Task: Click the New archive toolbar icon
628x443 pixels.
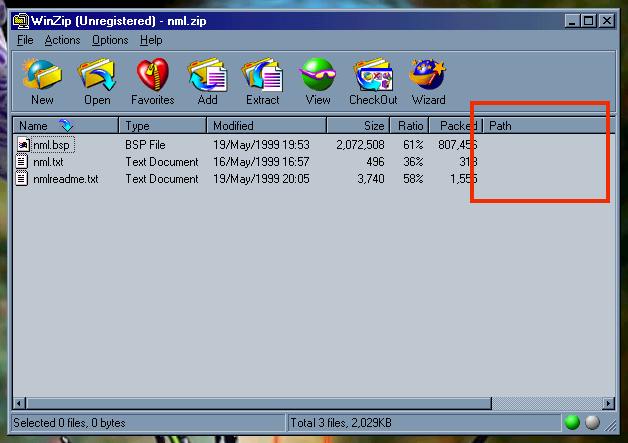Action: 42,75
